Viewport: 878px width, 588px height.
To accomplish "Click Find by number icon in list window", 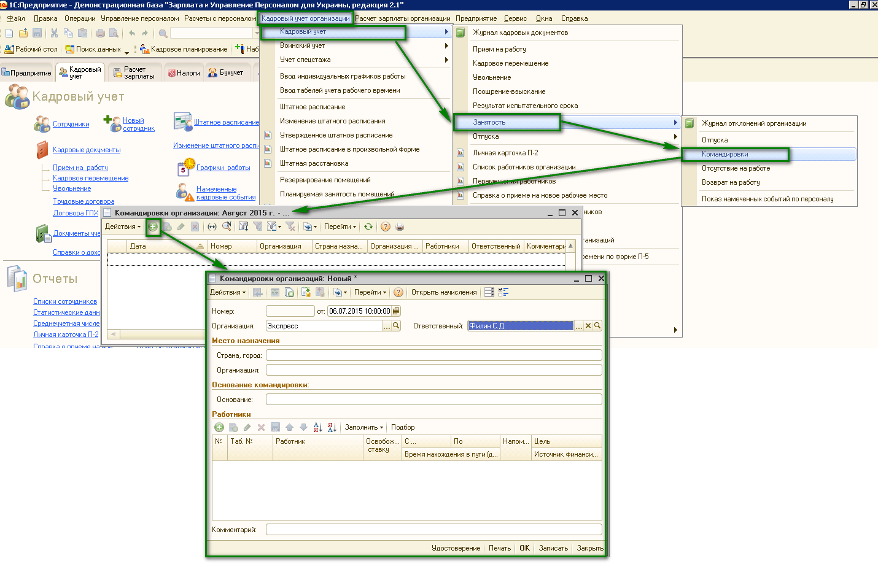I will (x=227, y=226).
